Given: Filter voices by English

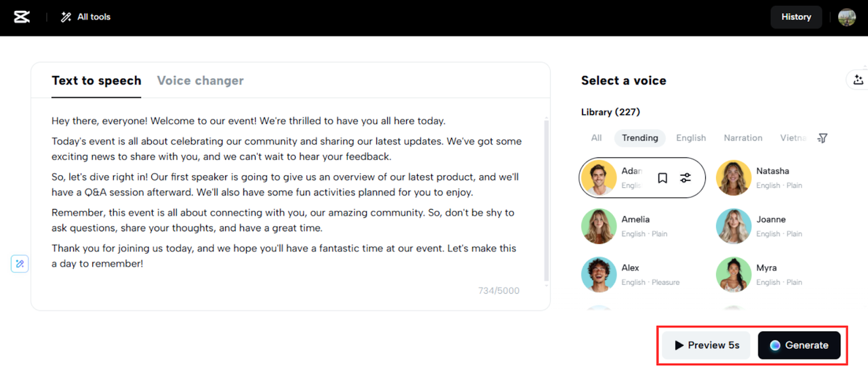Looking at the screenshot, I should click(x=690, y=138).
